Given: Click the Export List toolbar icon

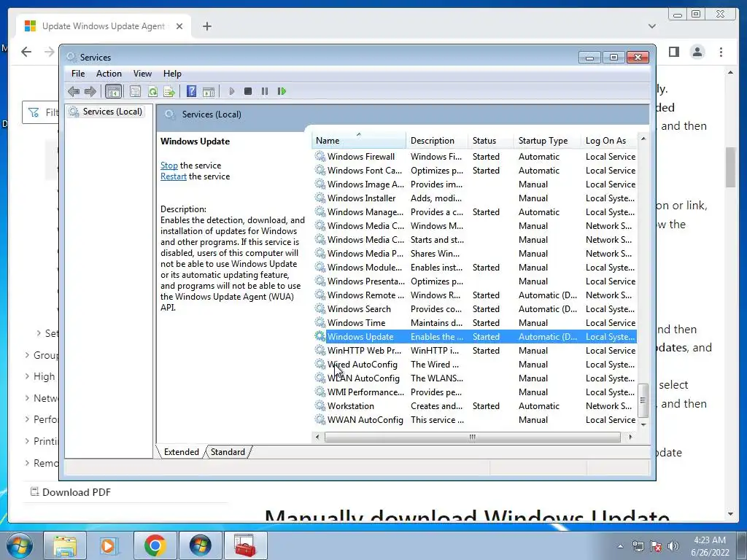Looking at the screenshot, I should (169, 91).
